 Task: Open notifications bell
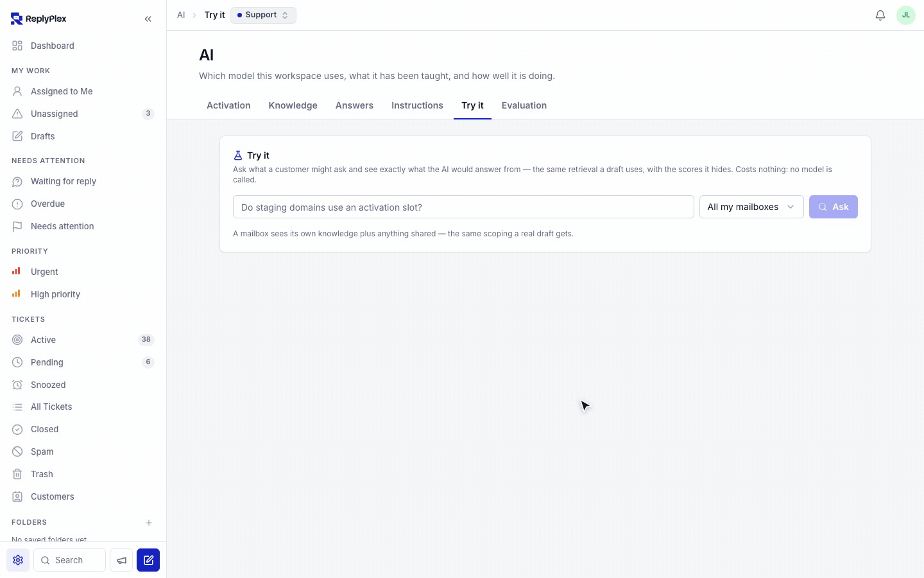pos(880,15)
